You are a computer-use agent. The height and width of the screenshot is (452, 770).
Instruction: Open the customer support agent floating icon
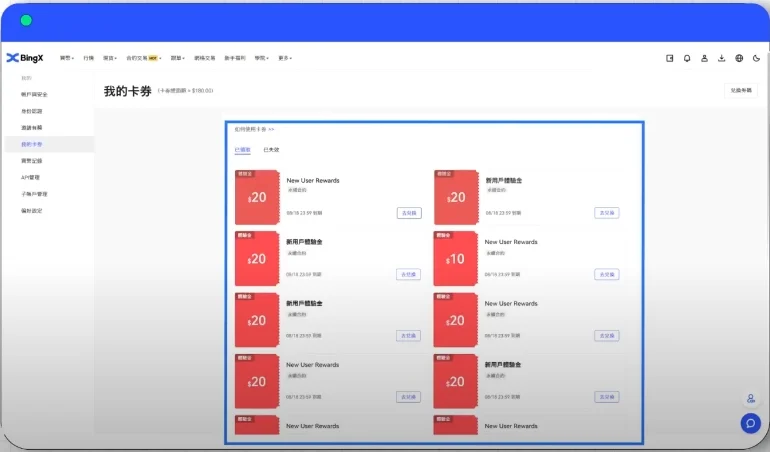pos(750,398)
